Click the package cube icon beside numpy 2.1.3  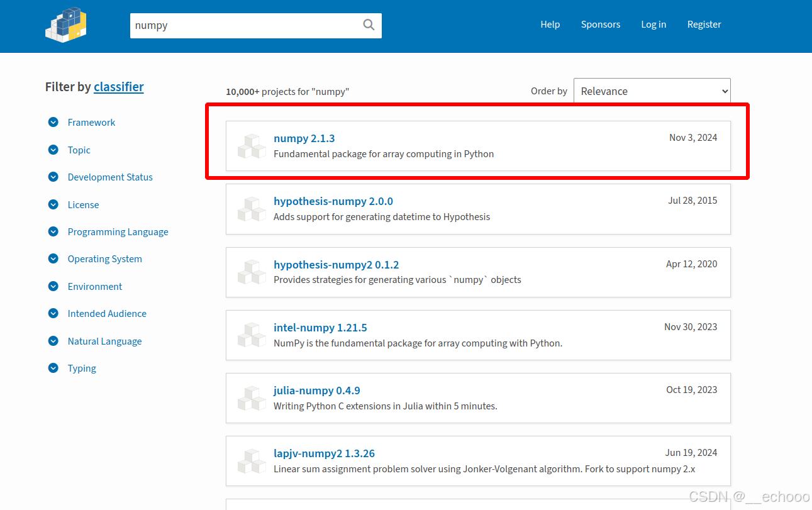pyautogui.click(x=252, y=146)
